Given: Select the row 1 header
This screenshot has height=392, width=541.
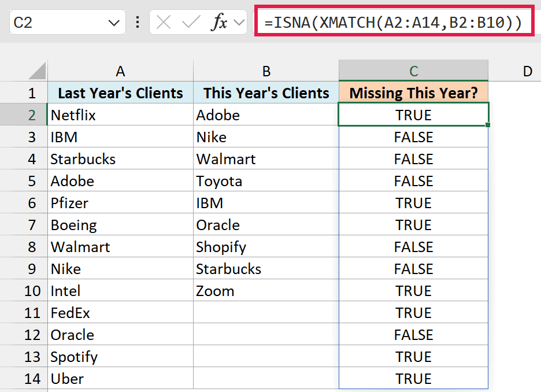Looking at the screenshot, I should coord(24,93).
